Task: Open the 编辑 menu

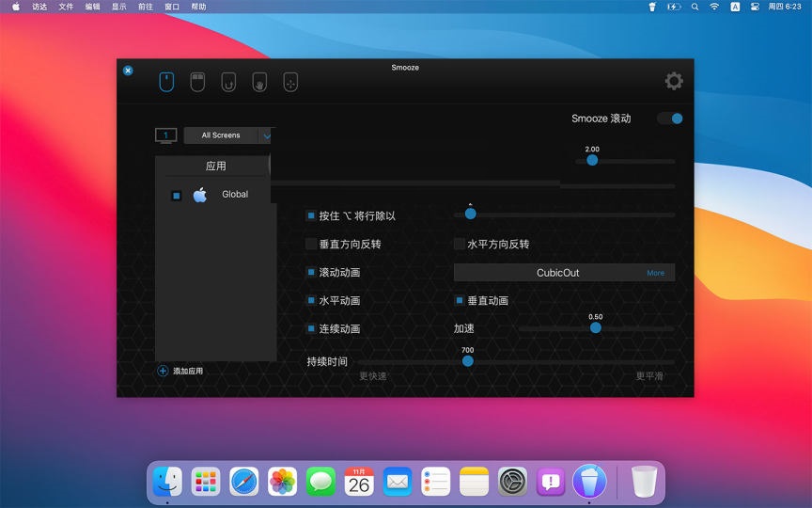Action: [x=92, y=7]
